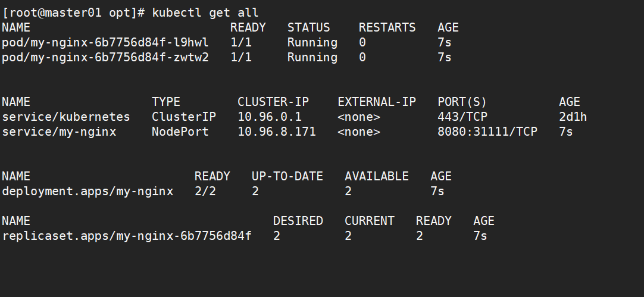The image size is (644, 297).
Task: Click pod name my-nginx-6b7756d84f-l9hwl
Action: (105, 43)
